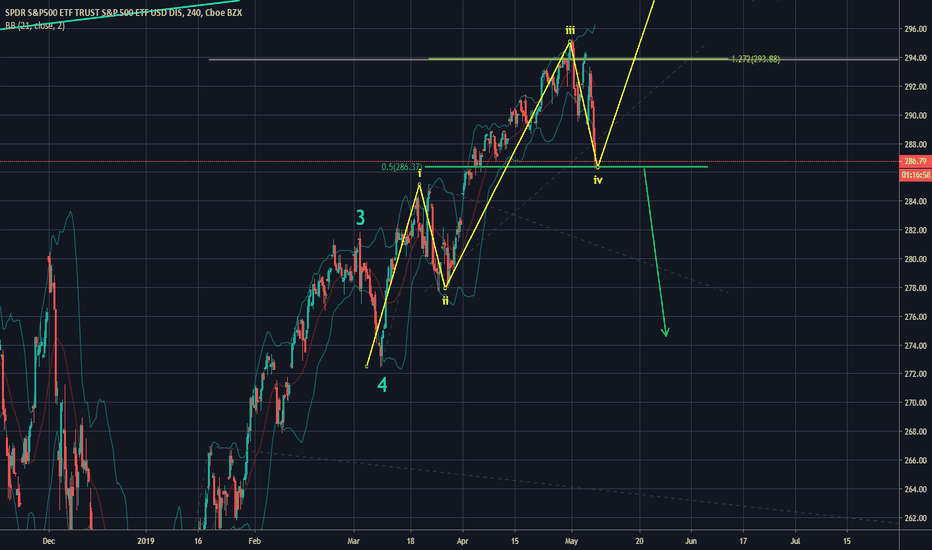Select the yellow line start anchor near wave 4
932x550 pixels.
[x=367, y=366]
